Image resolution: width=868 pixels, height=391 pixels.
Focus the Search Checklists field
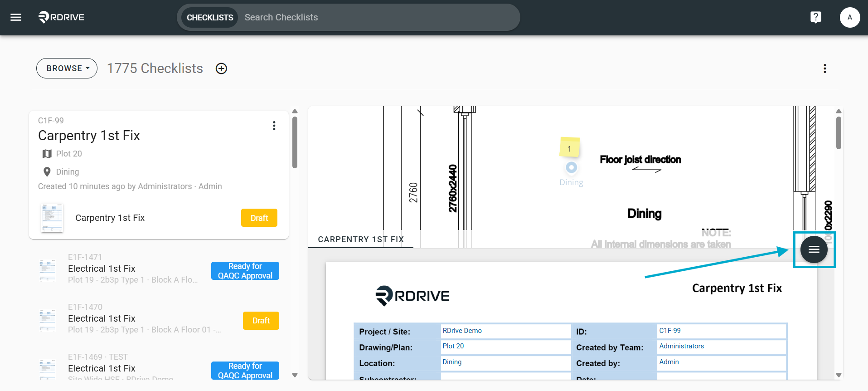[x=378, y=17]
